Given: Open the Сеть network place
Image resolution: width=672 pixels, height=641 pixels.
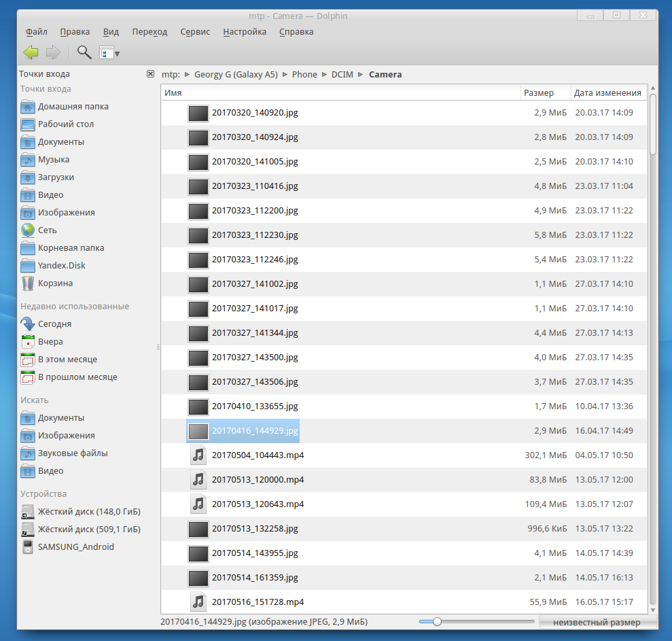Looking at the screenshot, I should point(39,230).
